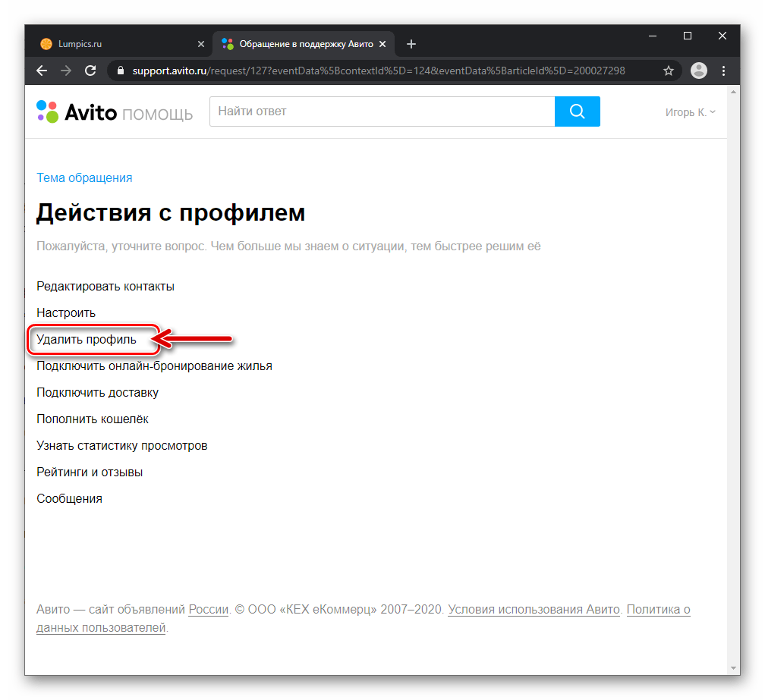
Task: Click the blue search magnifier button
Action: (577, 111)
